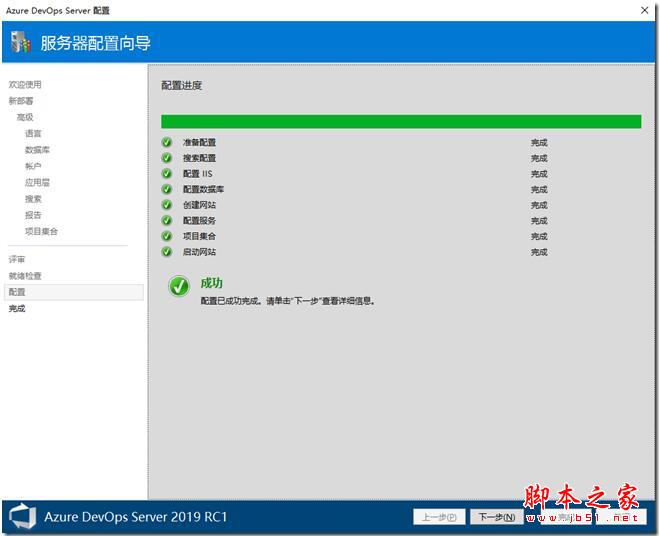
Task: Click green check icon beside 启动网站
Action: [167, 252]
